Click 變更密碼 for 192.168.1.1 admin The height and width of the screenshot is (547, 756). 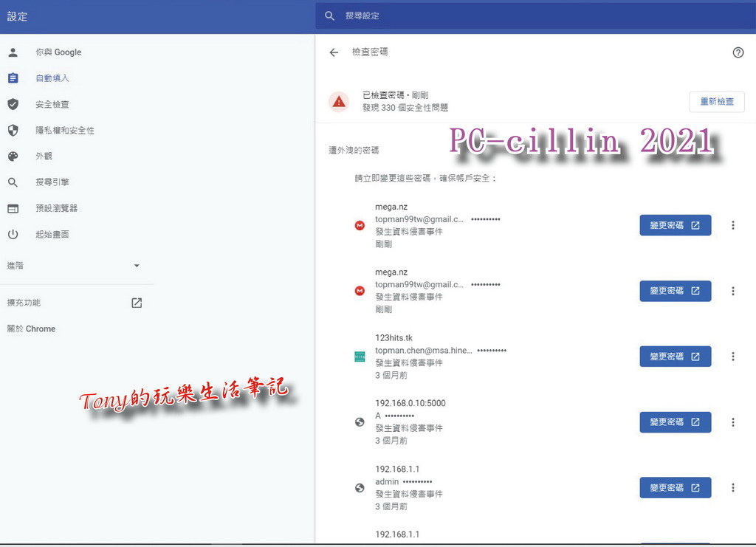[675, 488]
